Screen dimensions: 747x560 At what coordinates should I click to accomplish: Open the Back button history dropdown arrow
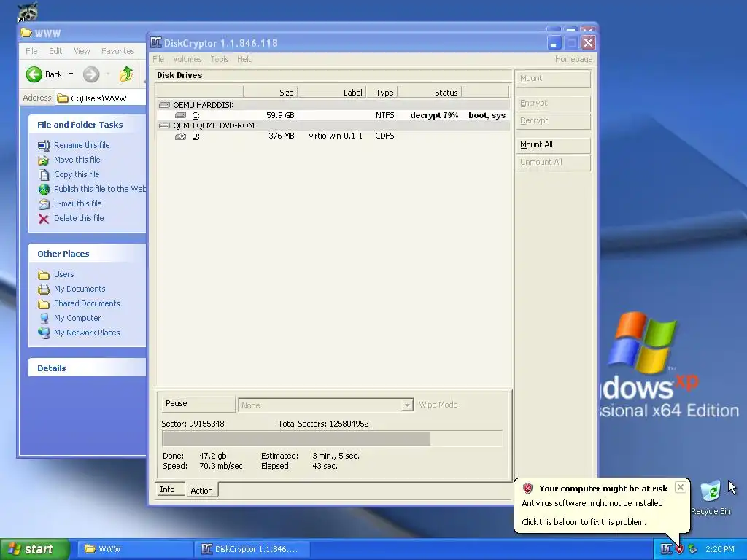click(x=71, y=74)
